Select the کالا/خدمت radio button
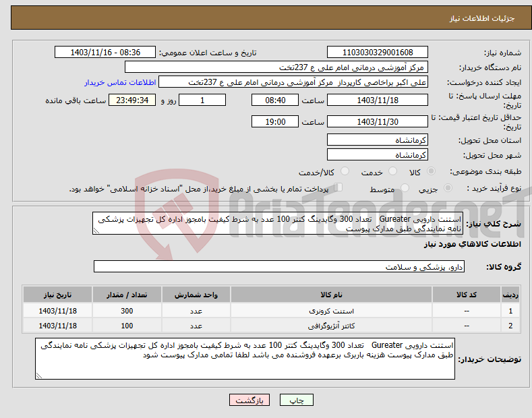 coord(345,171)
